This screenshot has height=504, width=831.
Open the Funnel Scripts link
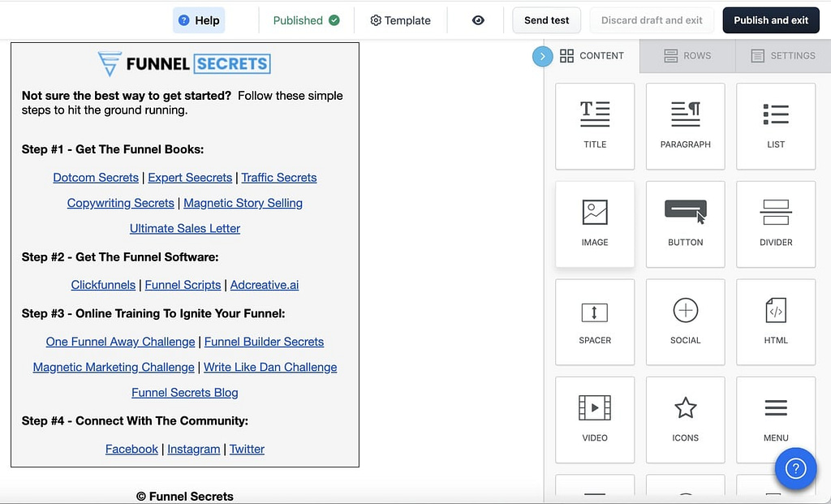point(183,285)
